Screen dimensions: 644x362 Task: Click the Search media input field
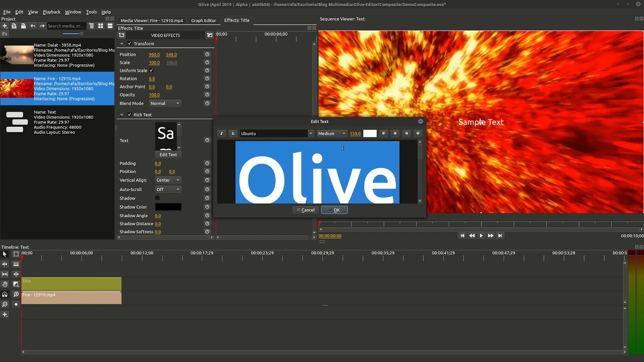[x=66, y=26]
